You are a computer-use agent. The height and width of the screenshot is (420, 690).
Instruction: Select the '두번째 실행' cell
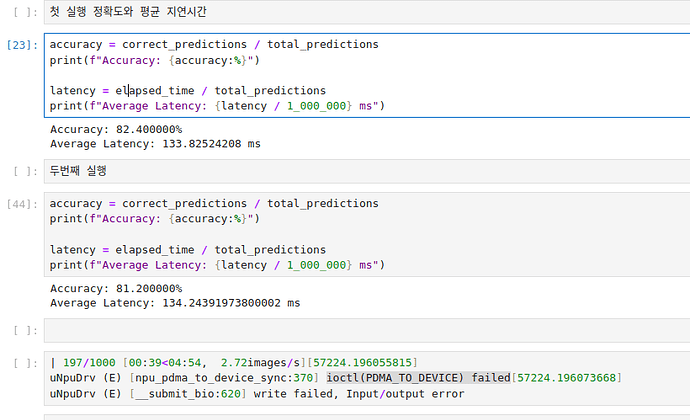[367, 171]
